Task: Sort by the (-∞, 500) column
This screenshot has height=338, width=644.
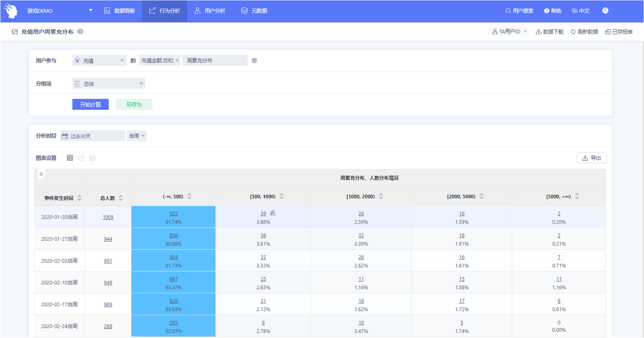Action: (189, 196)
